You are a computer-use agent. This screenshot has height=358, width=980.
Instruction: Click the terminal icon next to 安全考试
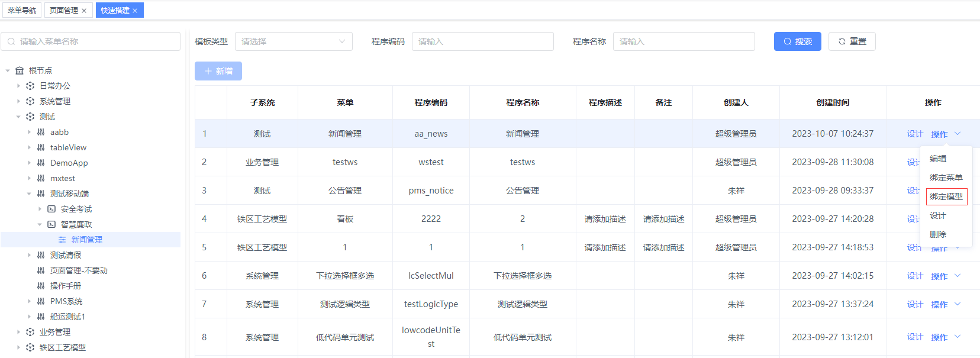coord(51,209)
